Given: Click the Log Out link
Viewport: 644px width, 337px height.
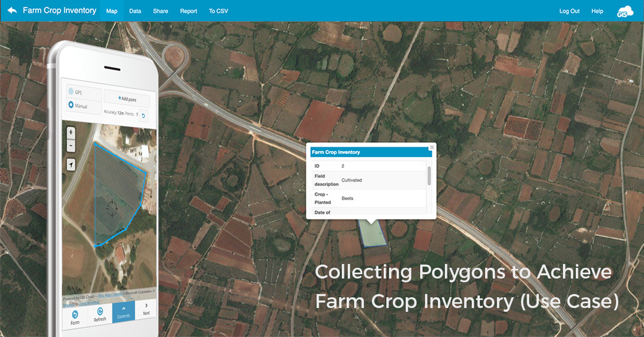Looking at the screenshot, I should click(x=569, y=11).
